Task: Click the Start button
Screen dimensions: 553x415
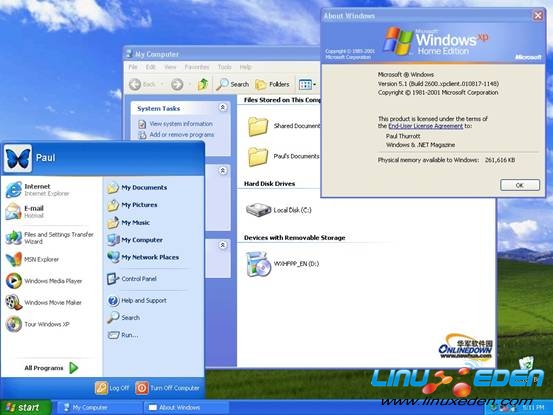Action: 25,407
